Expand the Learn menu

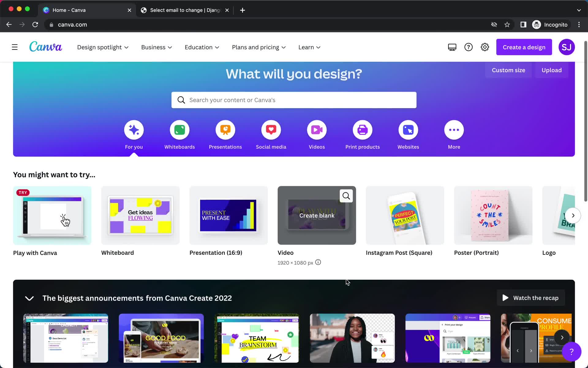pyautogui.click(x=309, y=47)
